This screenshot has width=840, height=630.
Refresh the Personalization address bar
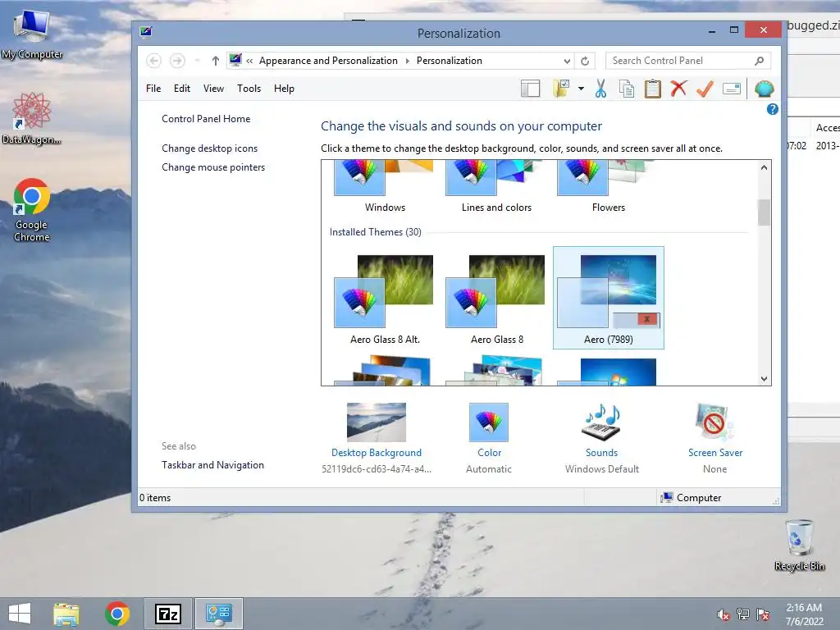coord(585,61)
